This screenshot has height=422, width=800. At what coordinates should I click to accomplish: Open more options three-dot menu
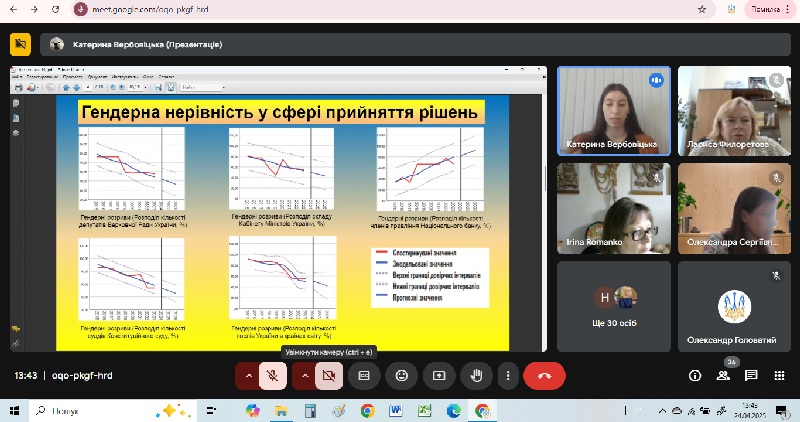click(x=509, y=376)
